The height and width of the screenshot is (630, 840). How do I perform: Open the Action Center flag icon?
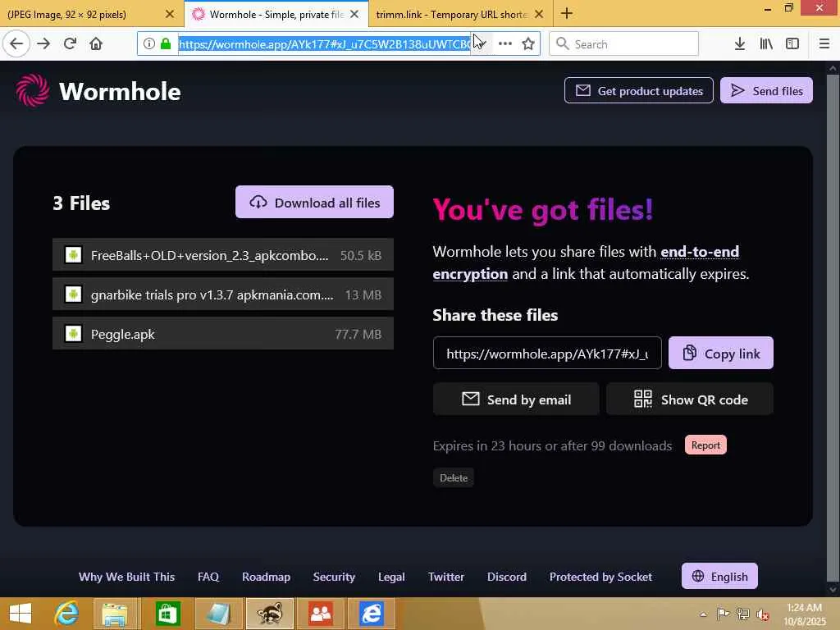click(723, 614)
